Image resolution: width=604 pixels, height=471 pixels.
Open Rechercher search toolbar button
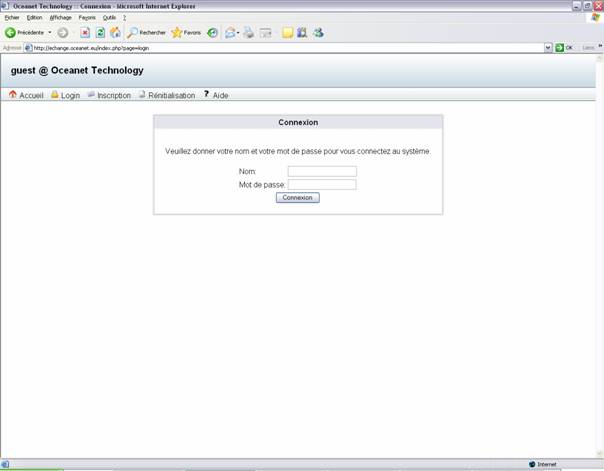(x=147, y=33)
